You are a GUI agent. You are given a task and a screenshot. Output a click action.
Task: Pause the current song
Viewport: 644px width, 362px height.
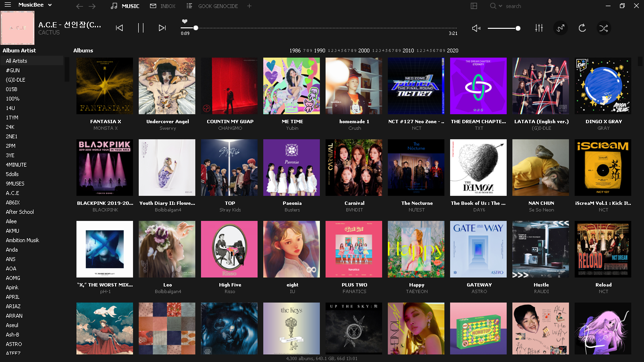[141, 28]
